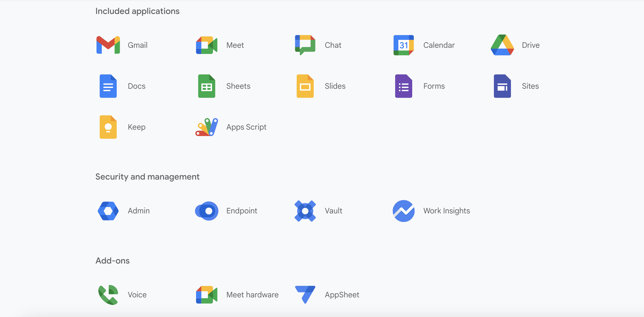This screenshot has width=644, height=317.
Task: Select the Voice text label
Action: (x=137, y=295)
